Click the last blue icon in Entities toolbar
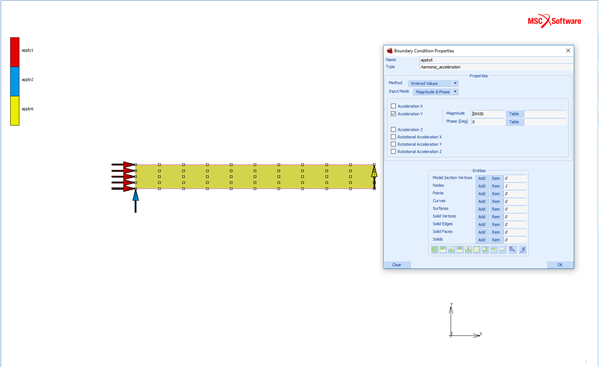The height and width of the screenshot is (367, 599). coord(523,249)
